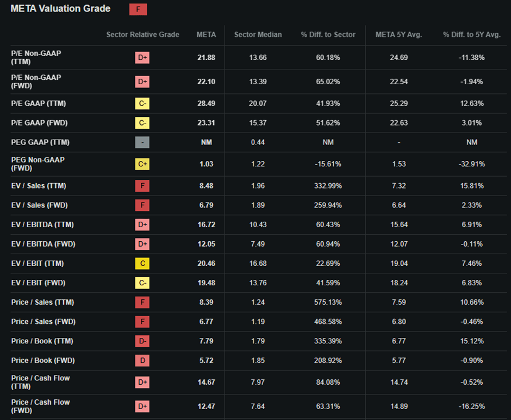Click the F grade for EV / Sales (FWD)
The image size is (511, 420).
point(142,205)
